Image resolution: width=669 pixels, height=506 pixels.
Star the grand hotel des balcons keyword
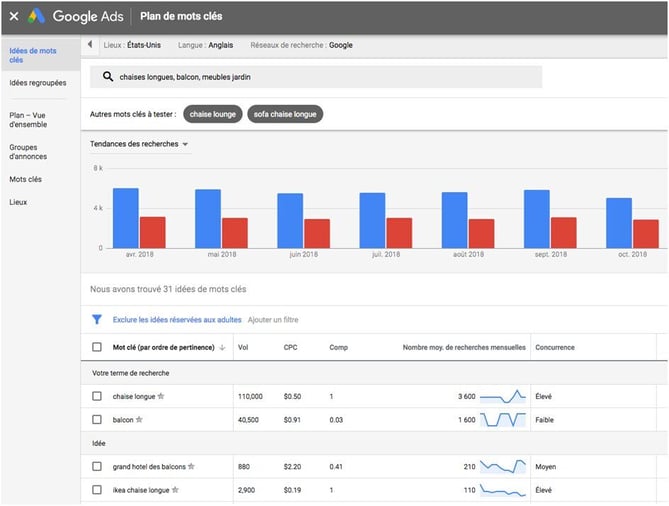(x=191, y=466)
